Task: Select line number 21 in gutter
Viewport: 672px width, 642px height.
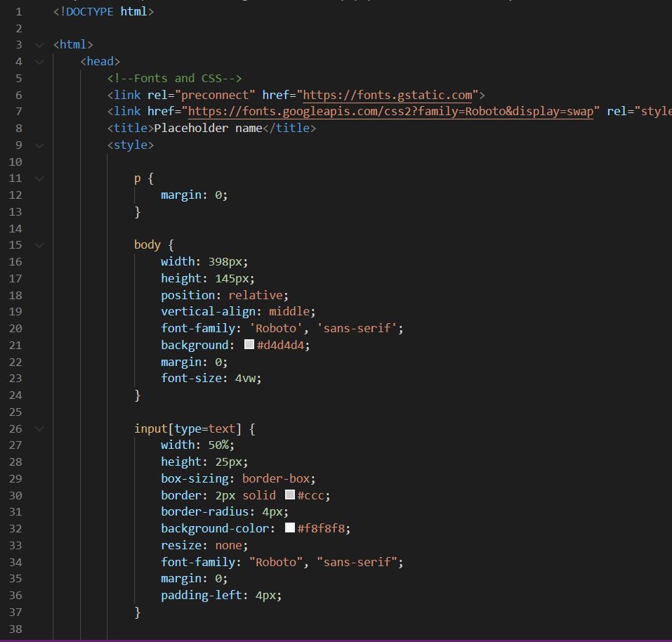Action: [15, 346]
